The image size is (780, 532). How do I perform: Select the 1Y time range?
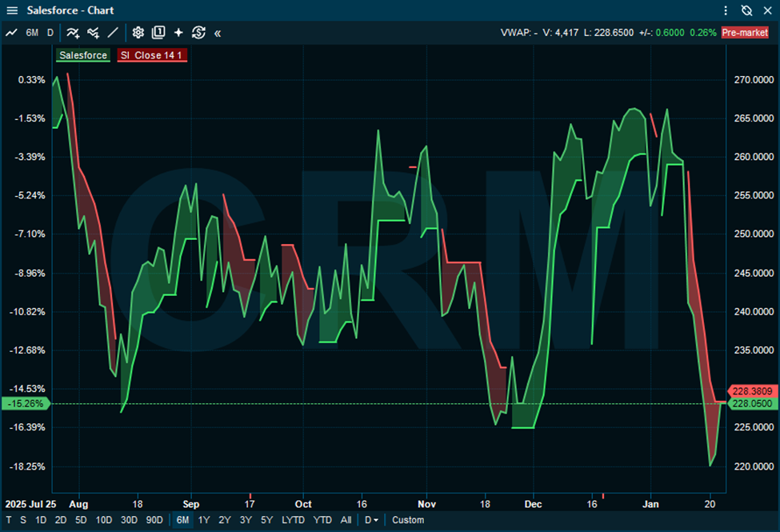point(204,520)
